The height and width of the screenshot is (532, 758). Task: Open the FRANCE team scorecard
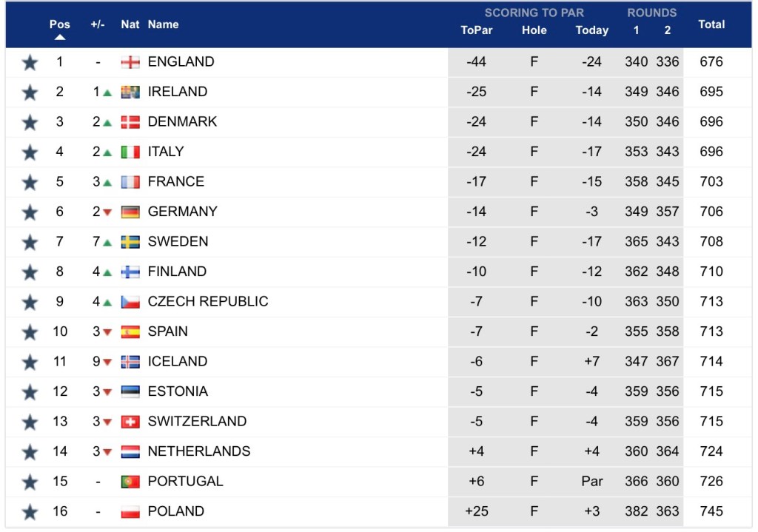pos(175,181)
